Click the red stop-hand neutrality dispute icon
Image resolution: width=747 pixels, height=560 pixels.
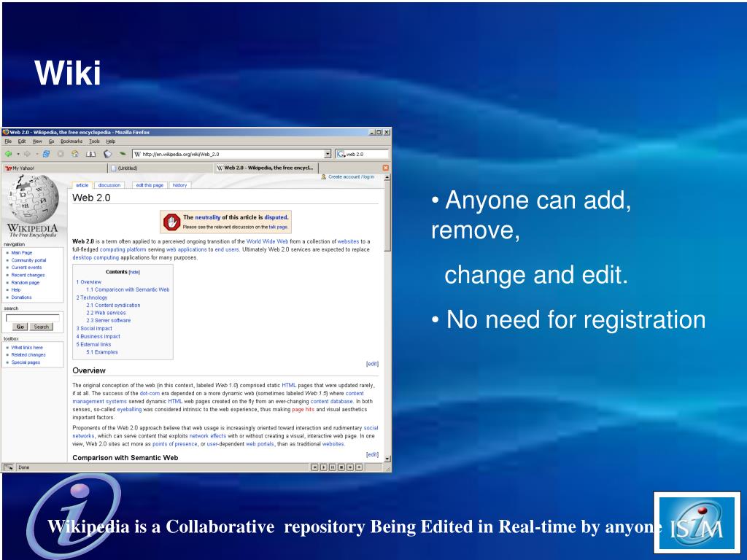(x=171, y=222)
